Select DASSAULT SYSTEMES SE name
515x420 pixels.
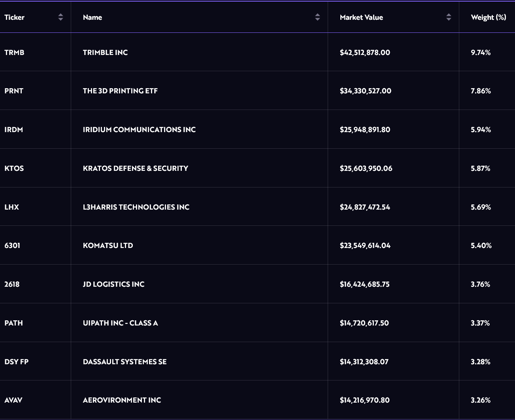(125, 362)
